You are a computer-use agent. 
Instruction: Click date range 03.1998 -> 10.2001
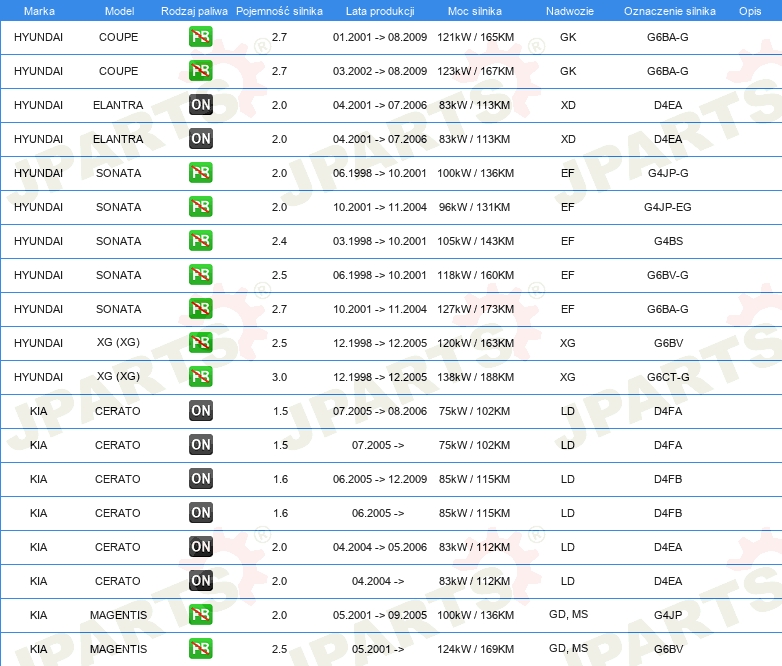[x=380, y=241]
